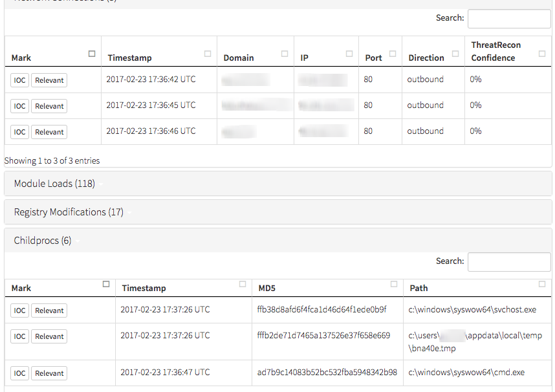Mark the cmd.exe child process as IOC
555x392 pixels.
pyautogui.click(x=19, y=373)
